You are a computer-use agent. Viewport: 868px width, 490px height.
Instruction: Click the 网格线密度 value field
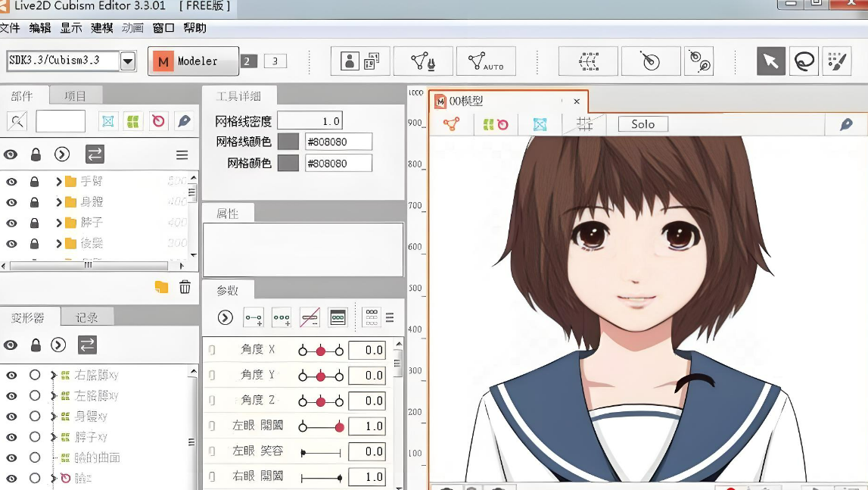310,121
